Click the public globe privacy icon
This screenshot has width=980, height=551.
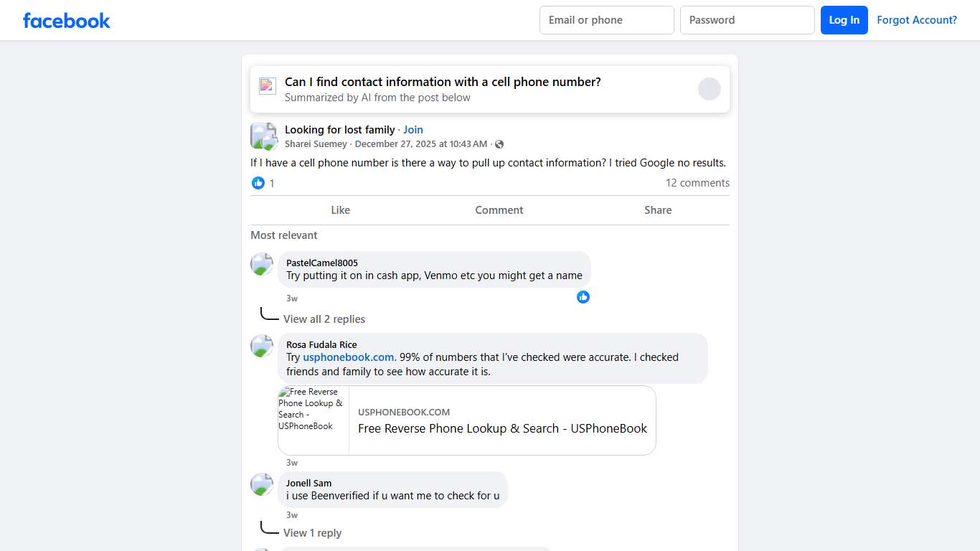click(499, 144)
